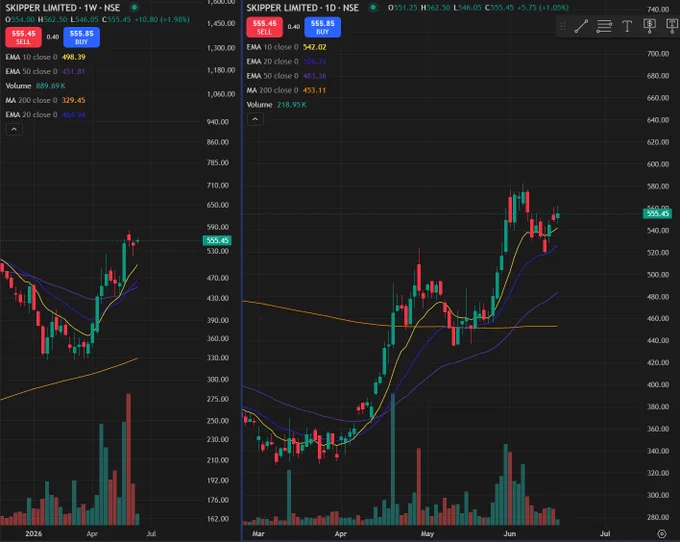
Task: Select EMA 20 close indicator on weekly chart
Action: tap(45, 115)
